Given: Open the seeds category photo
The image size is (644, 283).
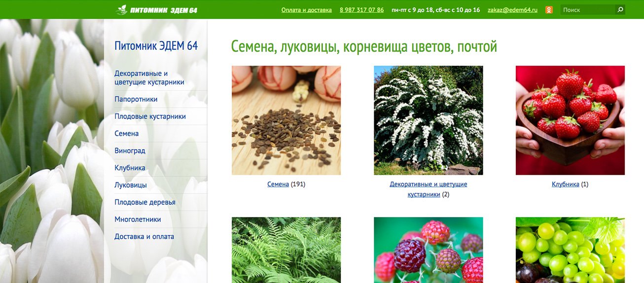Looking at the screenshot, I should (x=286, y=120).
